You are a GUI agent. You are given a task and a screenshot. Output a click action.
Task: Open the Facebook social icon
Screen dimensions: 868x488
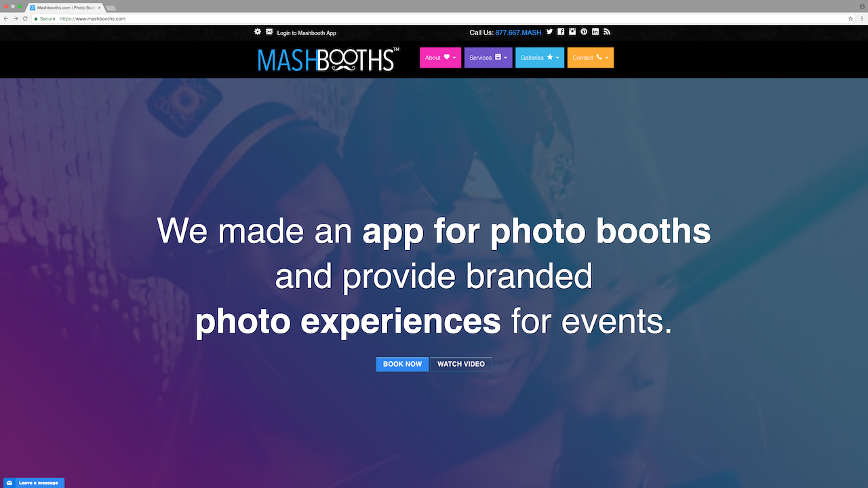[x=561, y=32]
